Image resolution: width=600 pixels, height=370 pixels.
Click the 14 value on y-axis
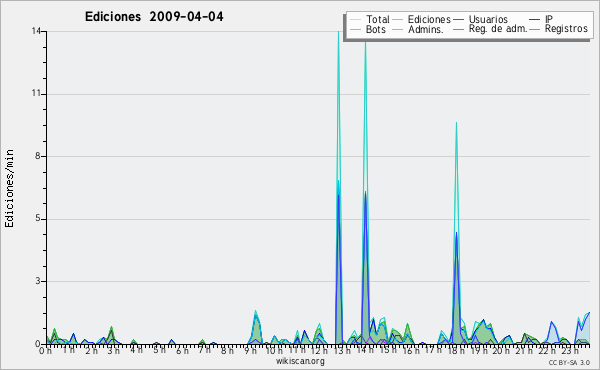(x=36, y=31)
